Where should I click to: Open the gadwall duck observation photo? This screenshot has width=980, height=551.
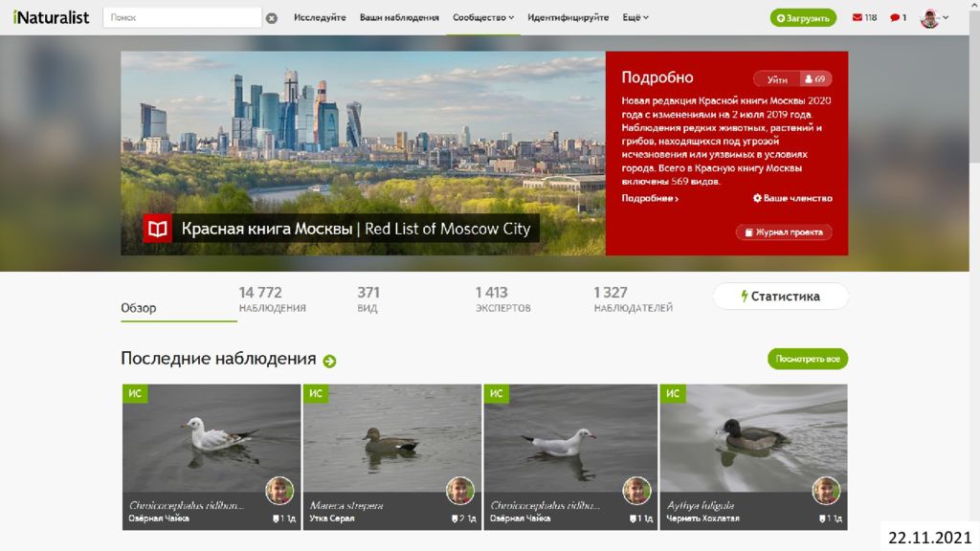pos(392,438)
